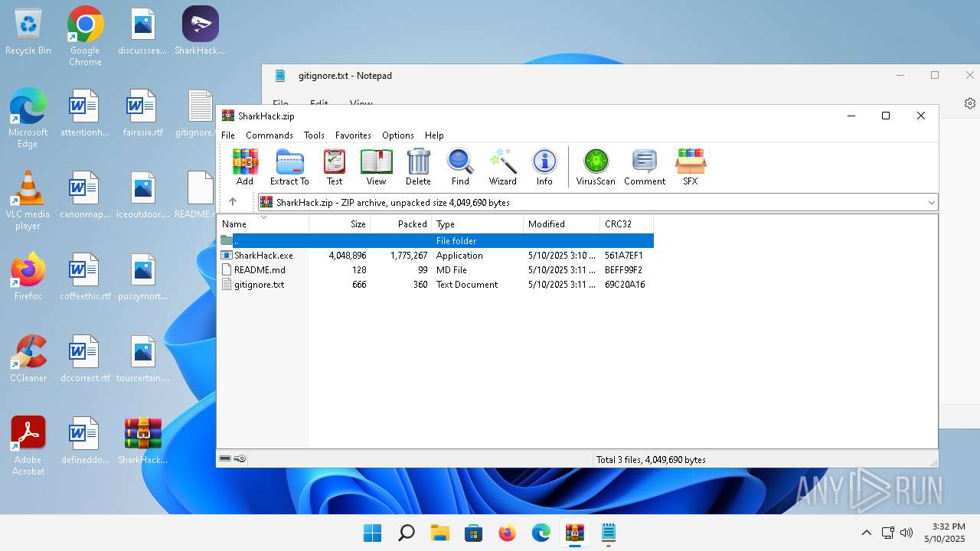Screen dimensions: 980x551
Task: Show hidden system tray icons chevron
Action: click(867, 533)
